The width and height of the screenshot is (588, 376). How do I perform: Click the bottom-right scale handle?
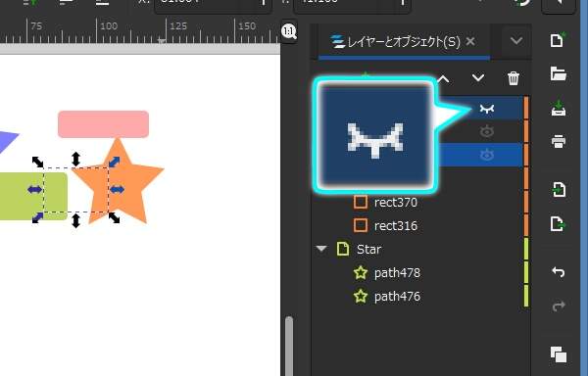(115, 217)
